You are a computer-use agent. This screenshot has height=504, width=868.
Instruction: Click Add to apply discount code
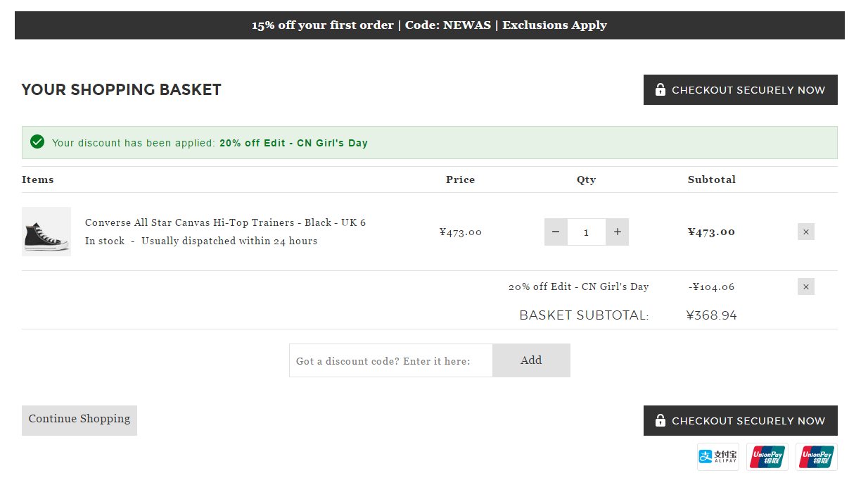531,360
